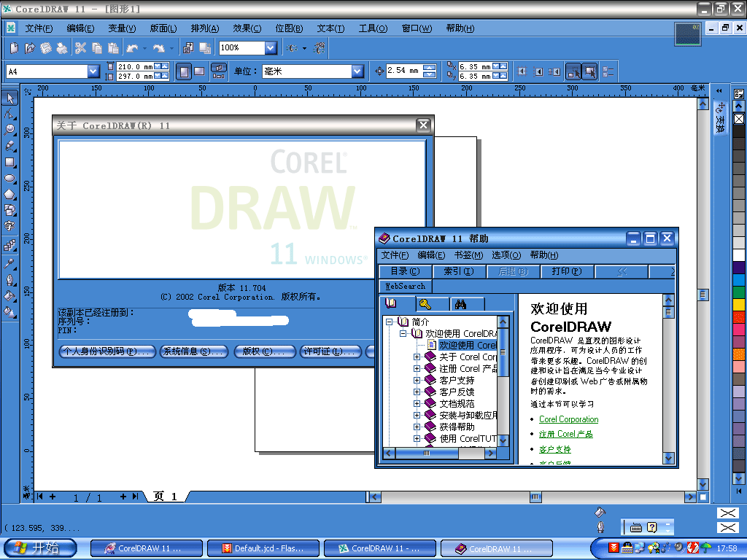Click the nudge offset 2.54 mm field
This screenshot has width=747, height=560.
(x=404, y=71)
